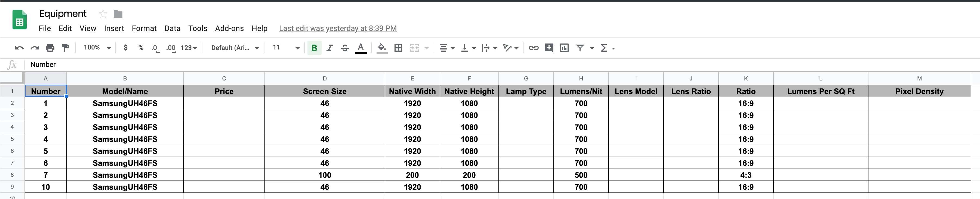Open more number formats 123 dropdown
Screen dimensions: 980x199
pyautogui.click(x=189, y=48)
